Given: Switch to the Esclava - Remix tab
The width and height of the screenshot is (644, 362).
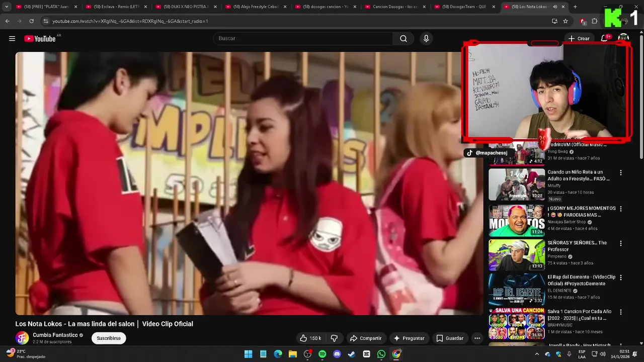Looking at the screenshot, I should click(117, 7).
